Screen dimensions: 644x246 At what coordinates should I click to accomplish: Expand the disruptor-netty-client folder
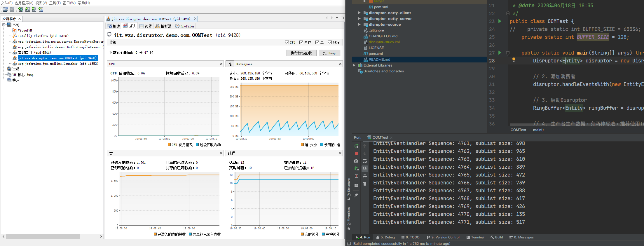[x=359, y=13]
